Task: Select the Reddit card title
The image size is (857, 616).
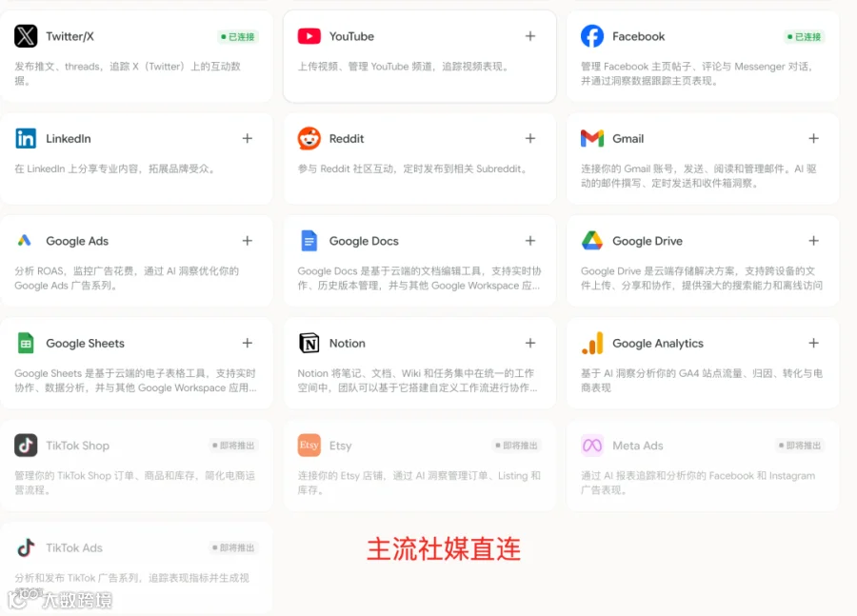Action: tap(347, 139)
